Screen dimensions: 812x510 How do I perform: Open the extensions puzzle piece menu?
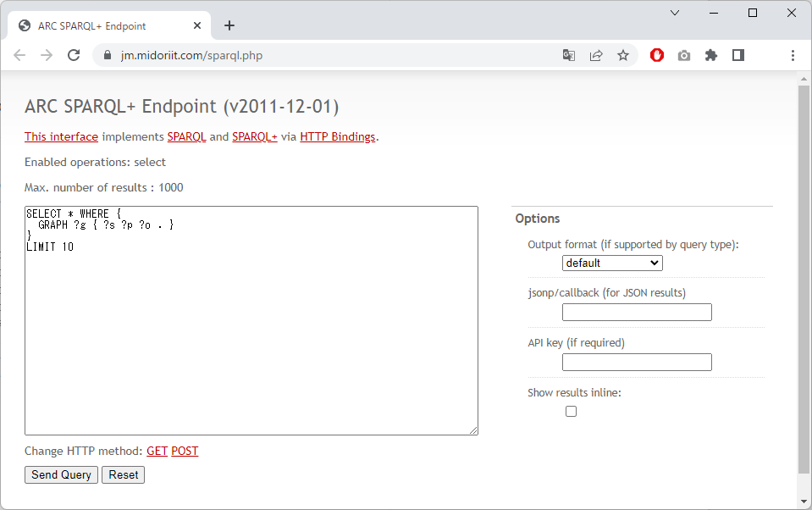tap(711, 55)
